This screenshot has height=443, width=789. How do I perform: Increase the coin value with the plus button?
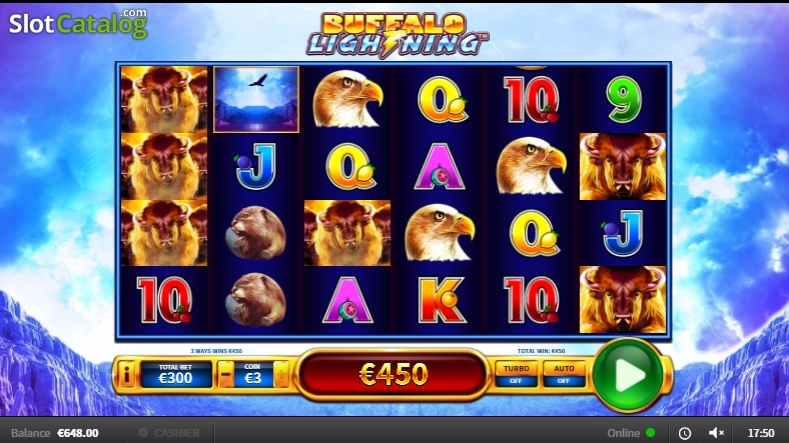tap(281, 375)
